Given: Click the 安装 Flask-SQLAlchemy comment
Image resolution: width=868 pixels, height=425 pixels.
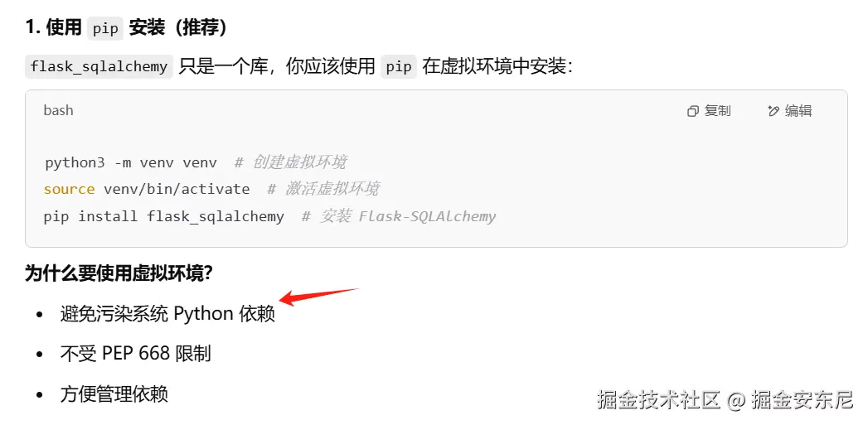Looking at the screenshot, I should click(x=399, y=216).
